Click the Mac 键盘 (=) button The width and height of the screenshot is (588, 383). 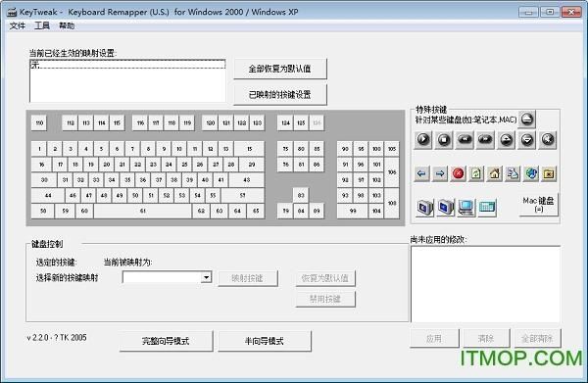[x=538, y=205]
